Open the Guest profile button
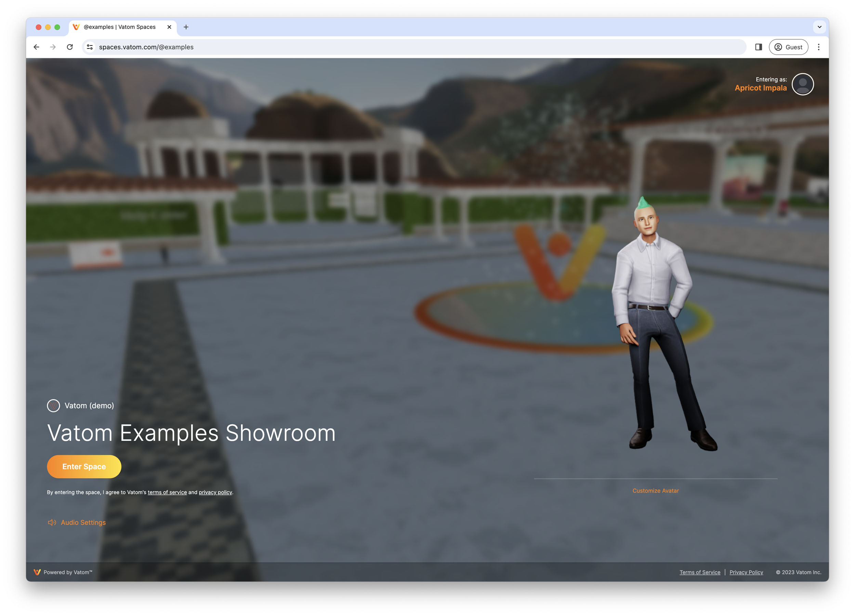This screenshot has height=616, width=855. [x=788, y=47]
